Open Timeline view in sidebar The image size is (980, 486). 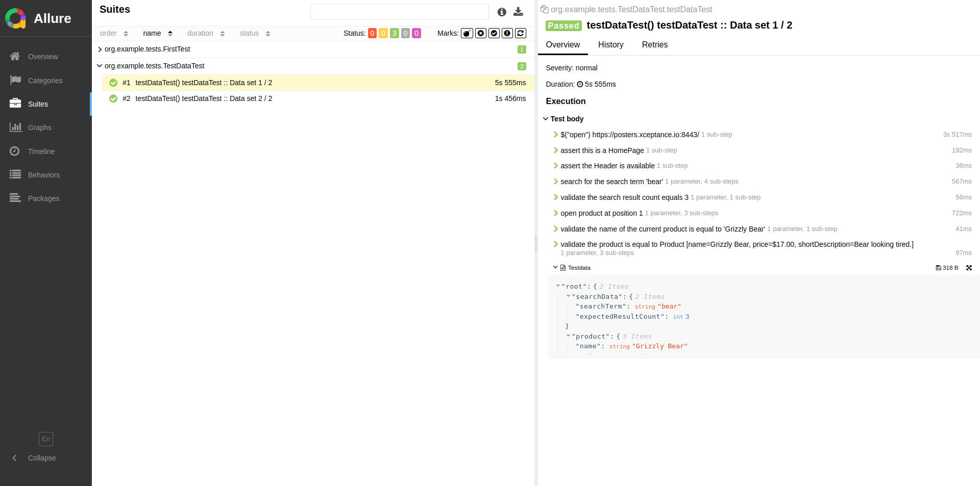click(41, 151)
